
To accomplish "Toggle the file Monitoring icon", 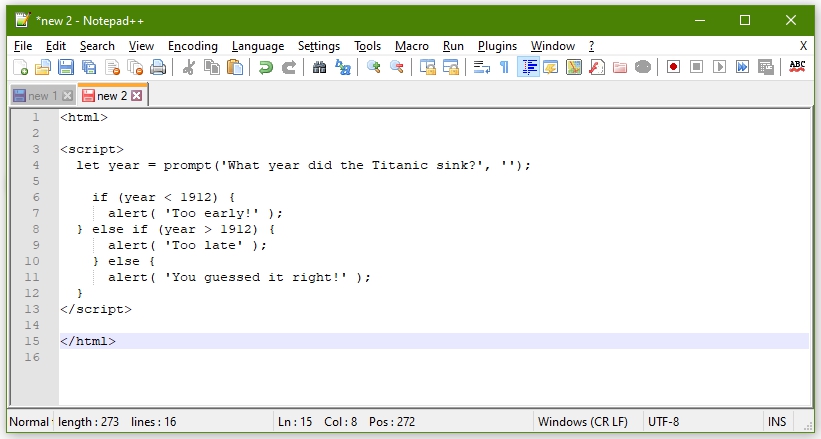I will click(643, 67).
